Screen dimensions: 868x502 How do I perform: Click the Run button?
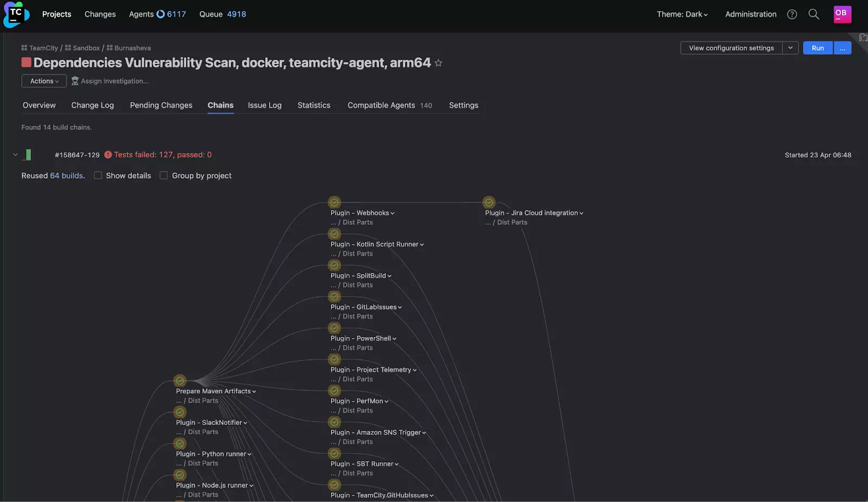[817, 48]
